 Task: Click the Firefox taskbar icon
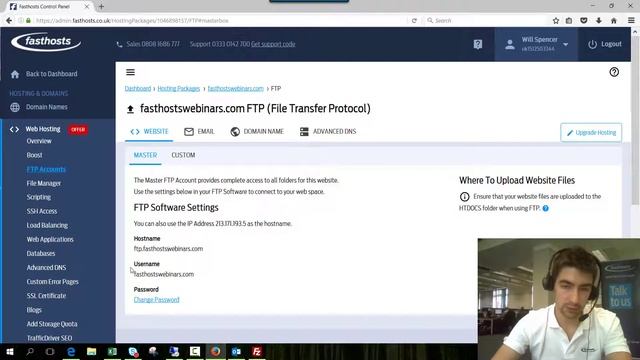point(216,351)
